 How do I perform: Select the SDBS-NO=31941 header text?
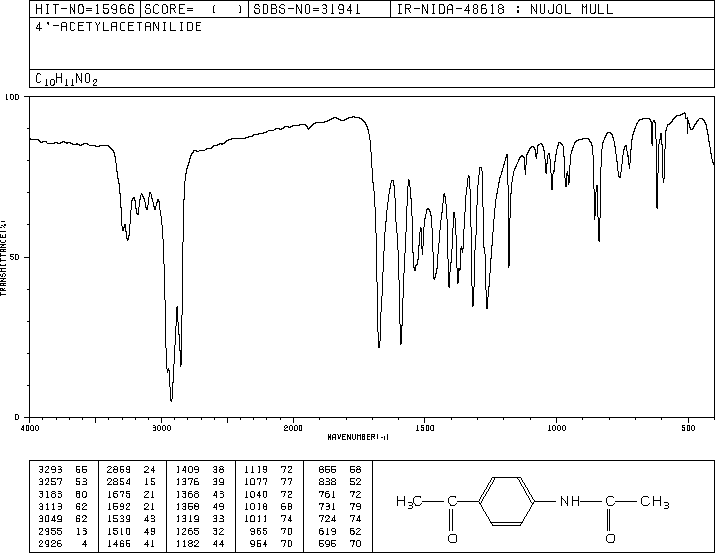coord(307,9)
